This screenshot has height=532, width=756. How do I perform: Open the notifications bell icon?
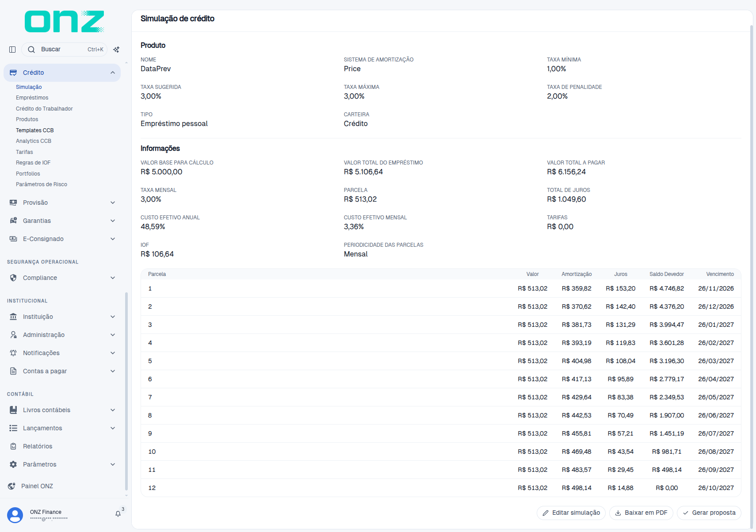[x=118, y=513]
